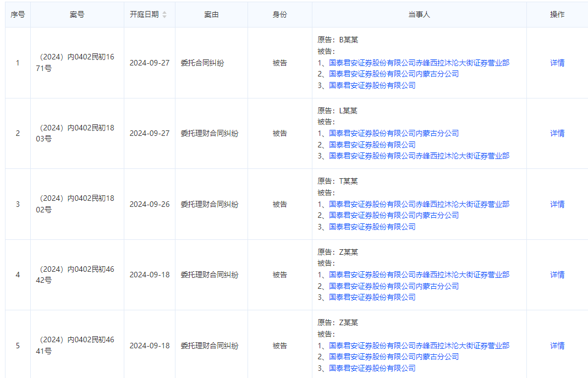588x378 pixels.
Task: Select case number 内0402民初1803号
Action: [x=75, y=133]
